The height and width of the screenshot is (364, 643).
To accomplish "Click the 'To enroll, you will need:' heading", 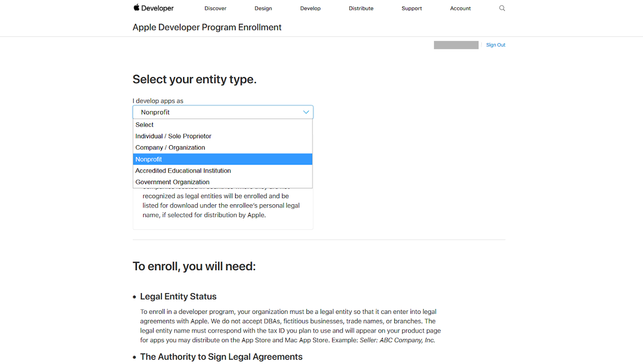I will click(194, 266).
